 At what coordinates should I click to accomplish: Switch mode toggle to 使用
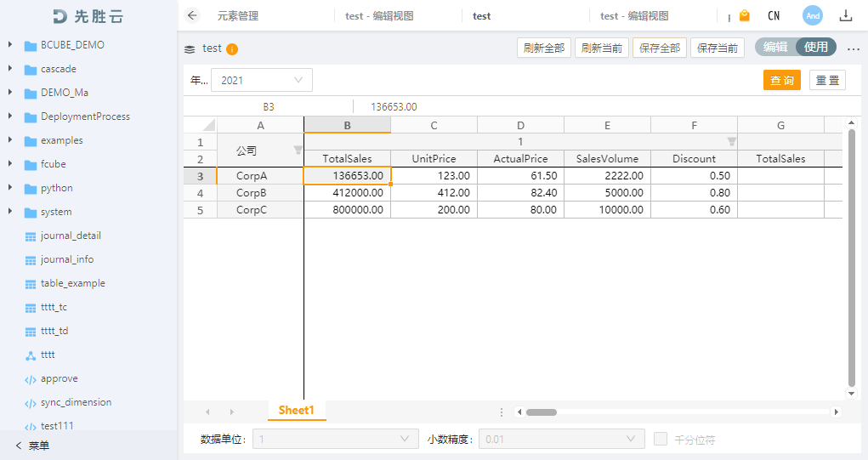(816, 48)
